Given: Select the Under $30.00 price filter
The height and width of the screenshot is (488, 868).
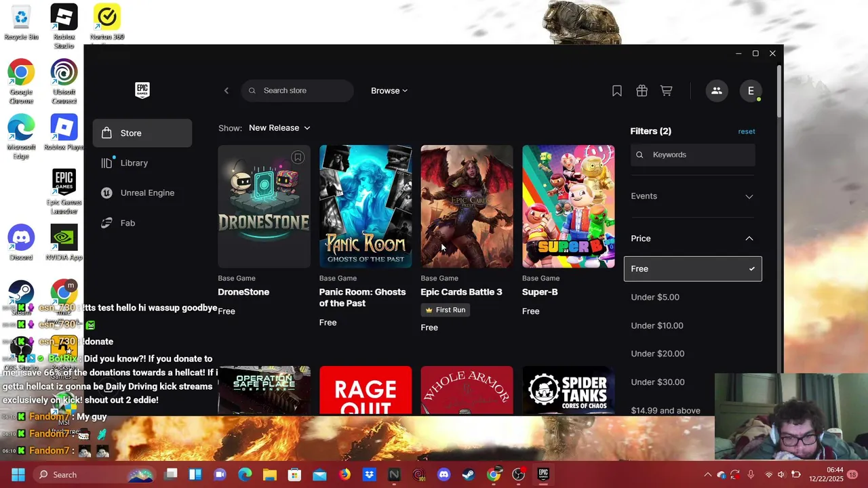Looking at the screenshot, I should click(658, 382).
